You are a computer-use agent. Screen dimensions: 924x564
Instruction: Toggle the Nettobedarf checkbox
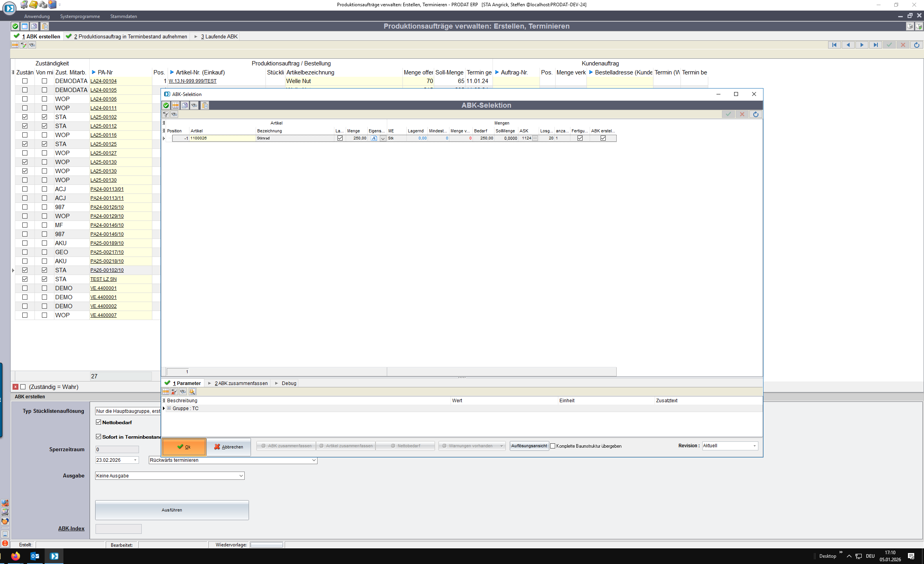[x=99, y=422]
